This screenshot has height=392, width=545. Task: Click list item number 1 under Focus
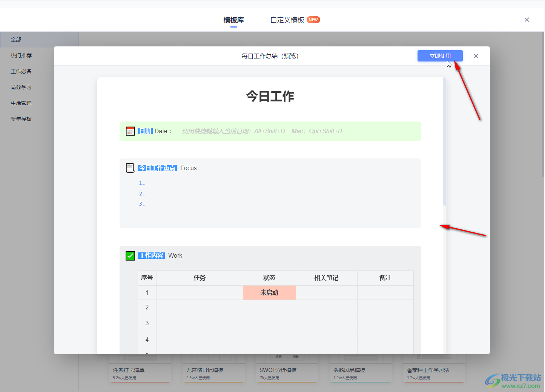click(142, 183)
